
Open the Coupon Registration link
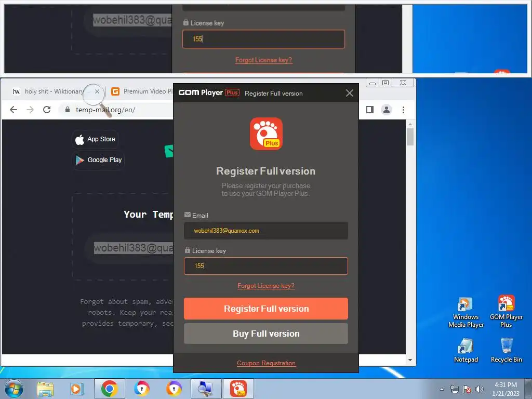(266, 363)
